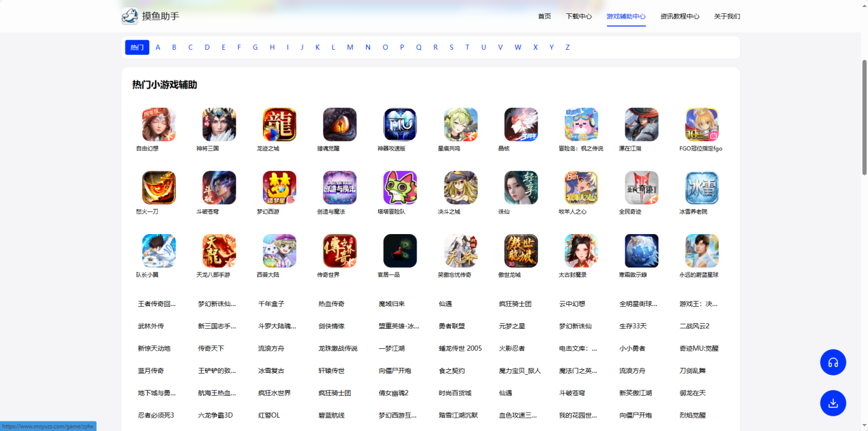The image size is (868, 431).
Task: Open the 热血传奇 game link
Action: pyautogui.click(x=332, y=304)
